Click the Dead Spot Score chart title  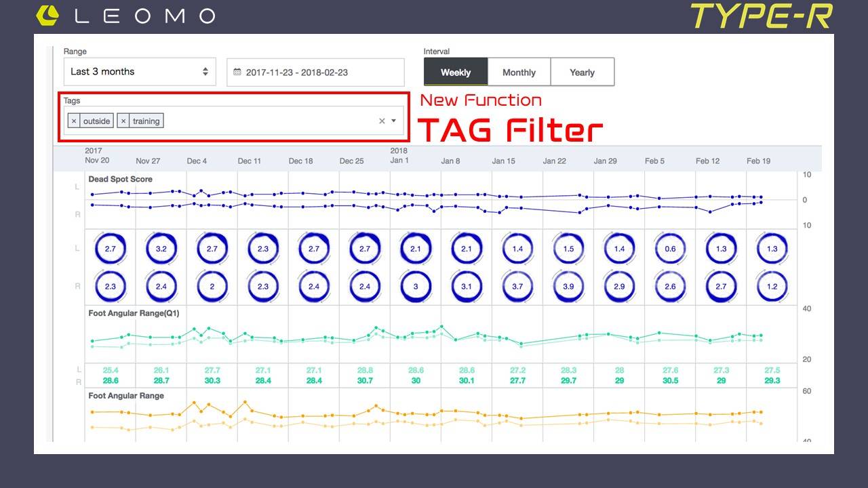pos(120,179)
